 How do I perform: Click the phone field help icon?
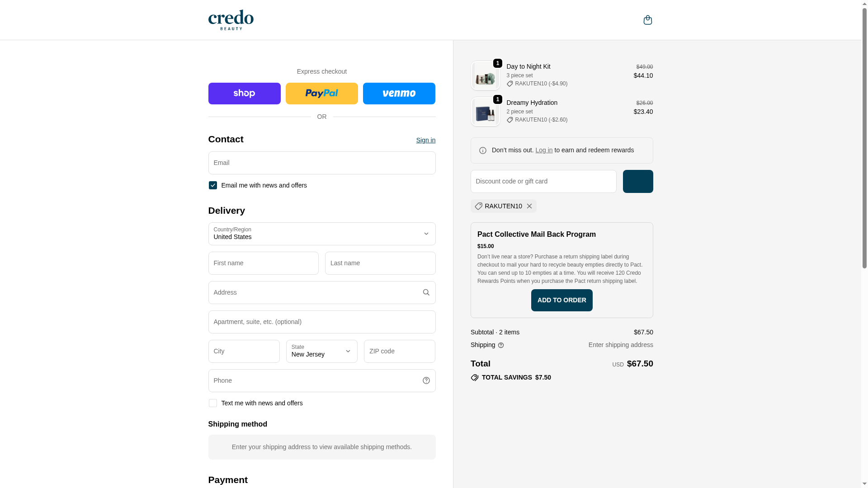click(x=426, y=380)
